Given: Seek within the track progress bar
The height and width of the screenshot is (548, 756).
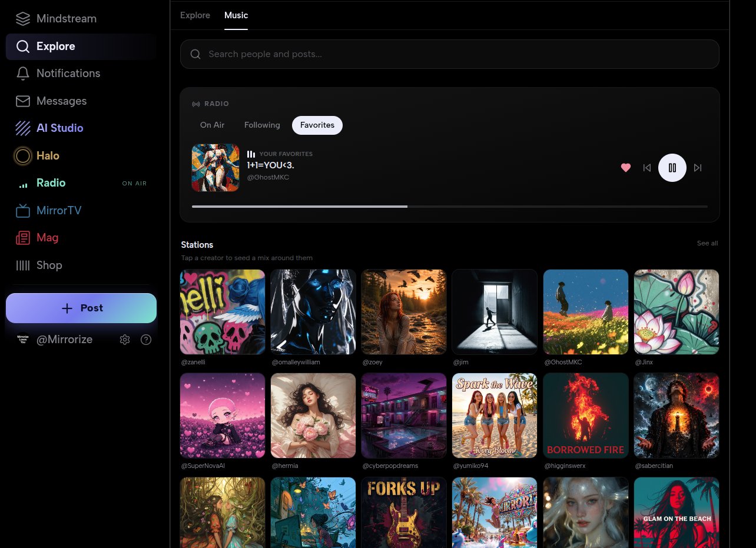Looking at the screenshot, I should (x=450, y=207).
